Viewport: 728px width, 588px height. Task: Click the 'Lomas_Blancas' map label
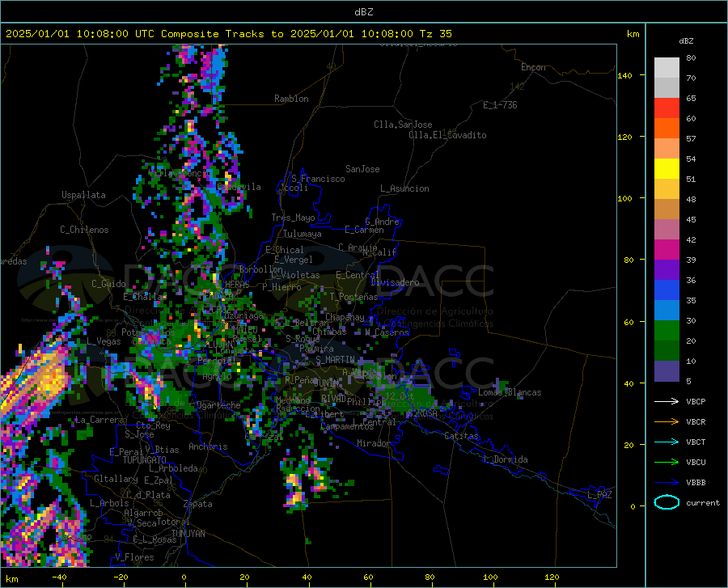tap(510, 392)
